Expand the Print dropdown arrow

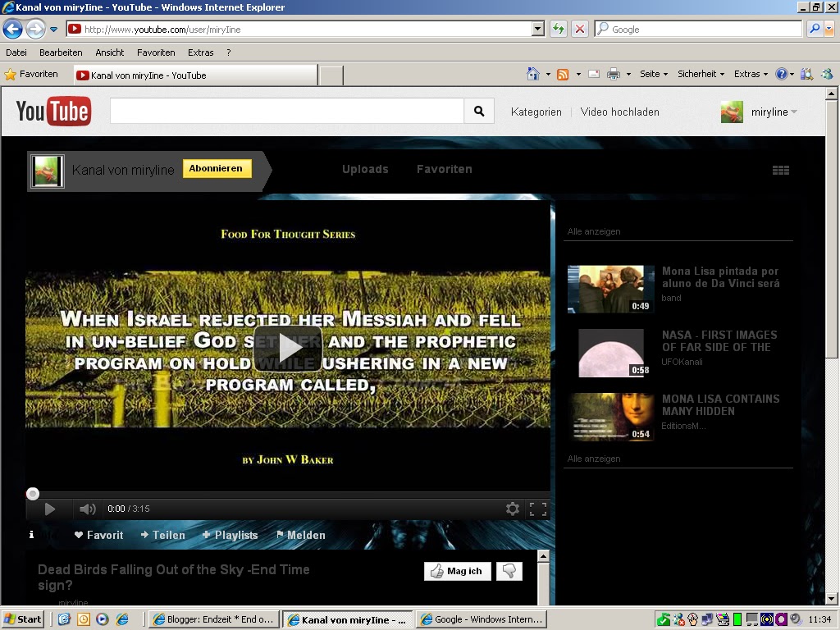pyautogui.click(x=628, y=75)
